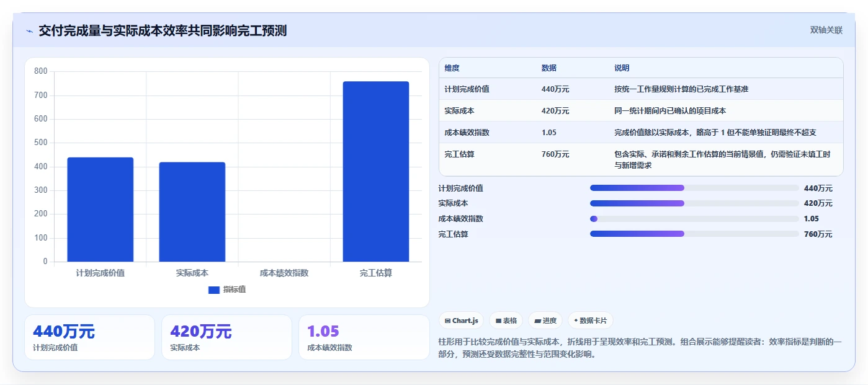The image size is (868, 385).
Task: Select table cell 1.05
Action: pos(548,133)
